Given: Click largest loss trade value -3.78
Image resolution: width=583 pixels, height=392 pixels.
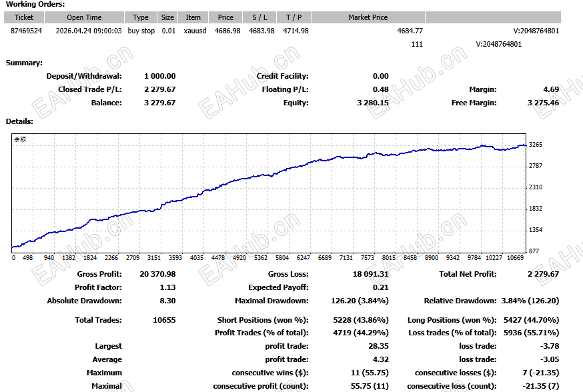Looking at the screenshot, I should (x=550, y=346).
